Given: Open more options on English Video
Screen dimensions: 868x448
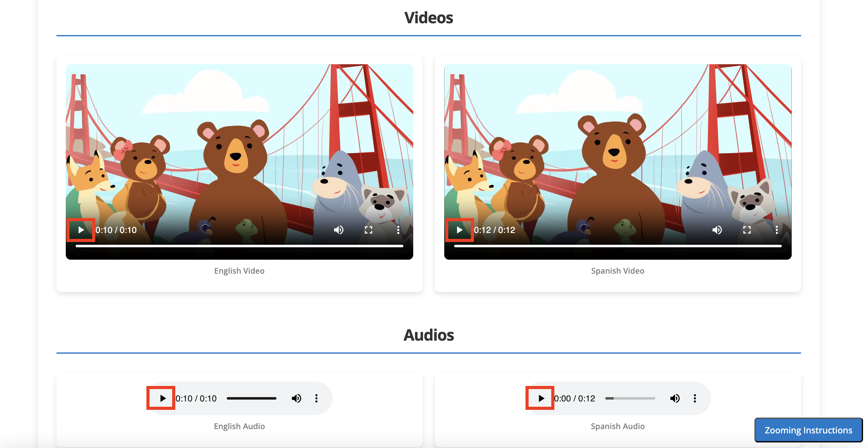Looking at the screenshot, I should pyautogui.click(x=398, y=230).
